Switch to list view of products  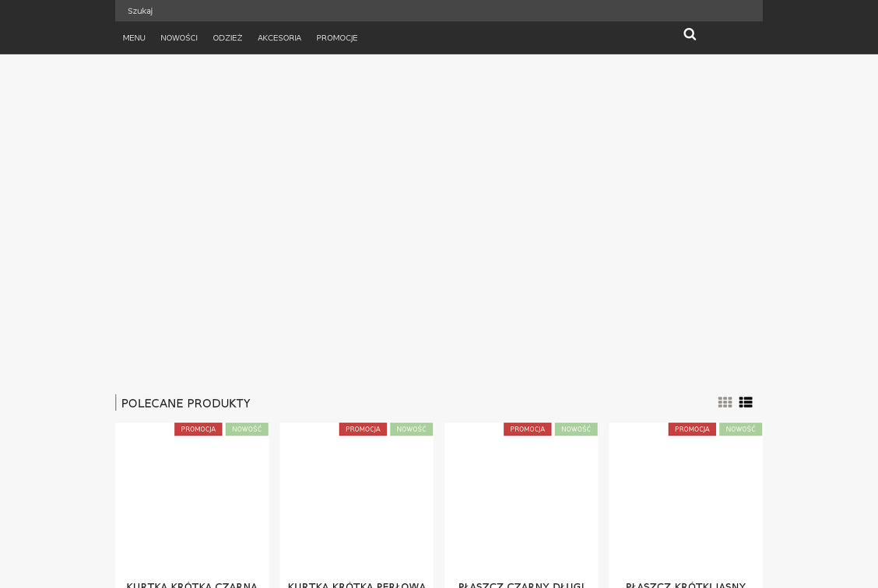click(x=746, y=402)
